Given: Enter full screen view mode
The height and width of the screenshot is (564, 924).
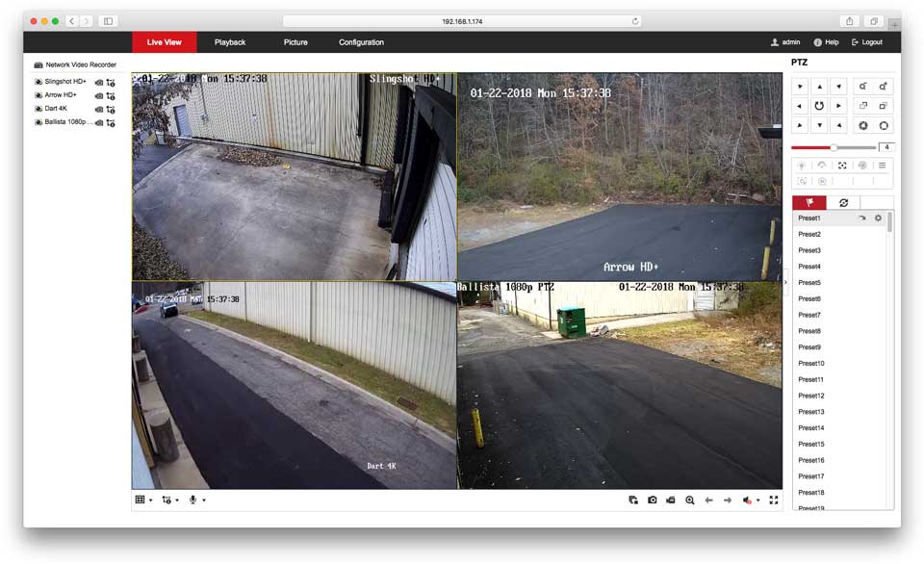Looking at the screenshot, I should click(774, 500).
